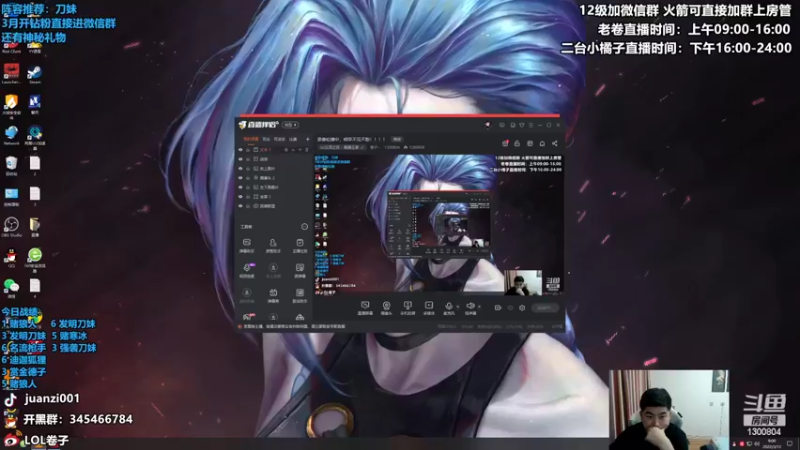
Task: Open bottom-left toolbox tool with red badge
Action: (247, 317)
